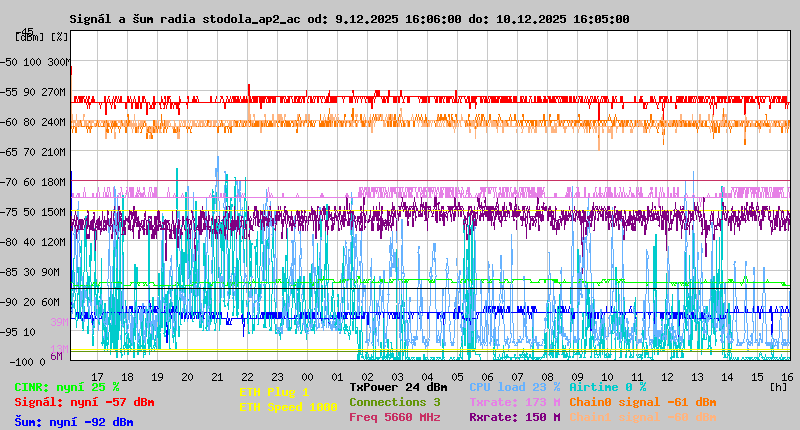Click the chart title with stodola_ap2_ac

click(x=349, y=19)
